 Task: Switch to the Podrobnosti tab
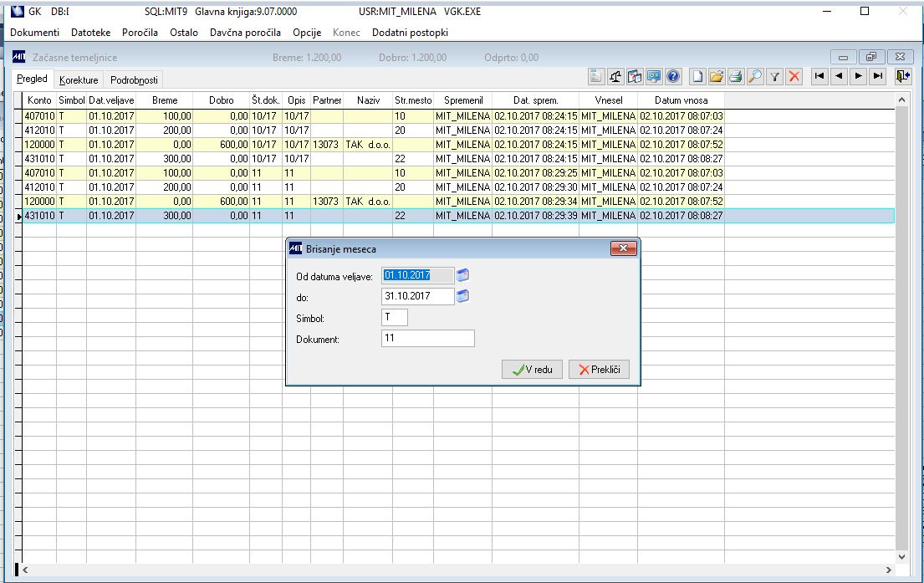tap(134, 80)
